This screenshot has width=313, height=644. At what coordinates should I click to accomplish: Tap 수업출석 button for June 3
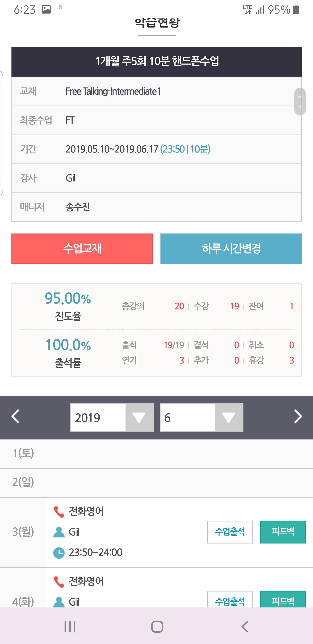click(230, 532)
